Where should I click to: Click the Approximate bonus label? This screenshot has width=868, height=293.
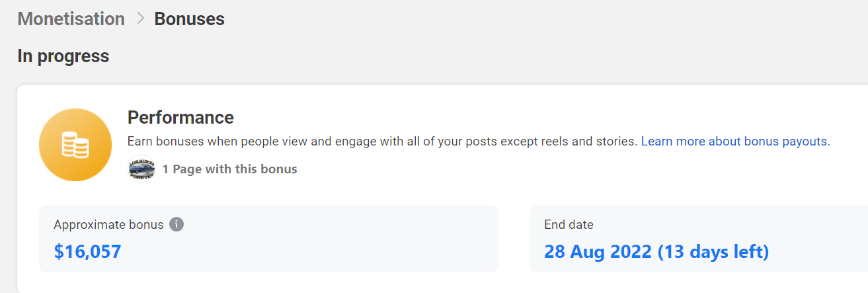(108, 225)
